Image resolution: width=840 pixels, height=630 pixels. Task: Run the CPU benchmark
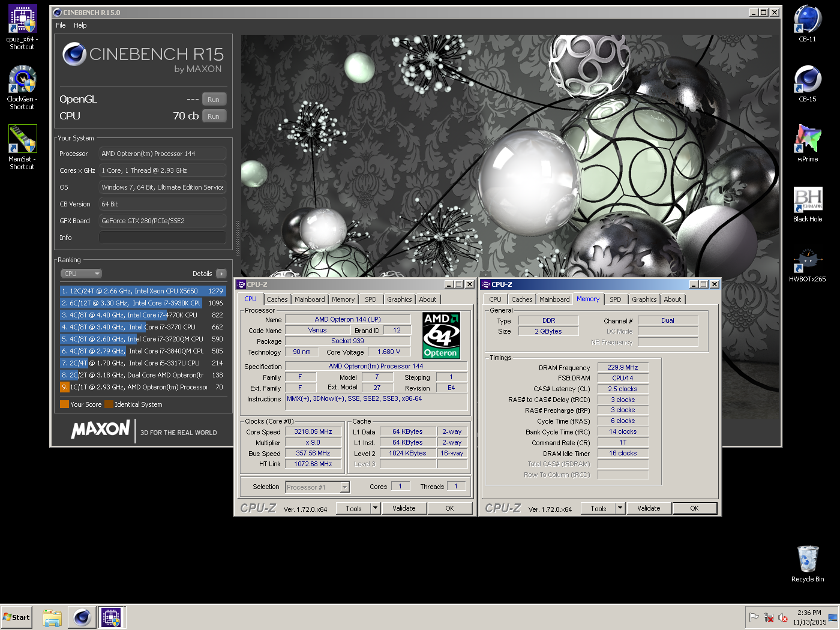point(214,116)
